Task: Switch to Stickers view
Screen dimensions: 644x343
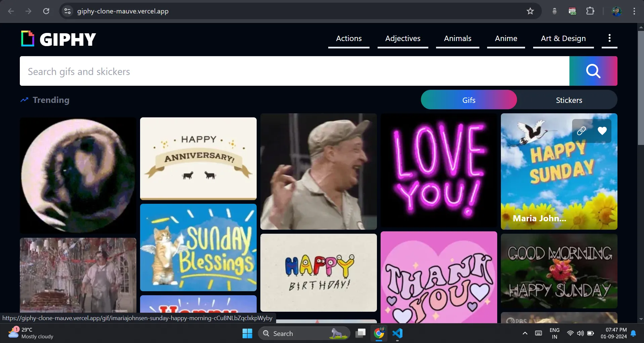Action: (569, 100)
